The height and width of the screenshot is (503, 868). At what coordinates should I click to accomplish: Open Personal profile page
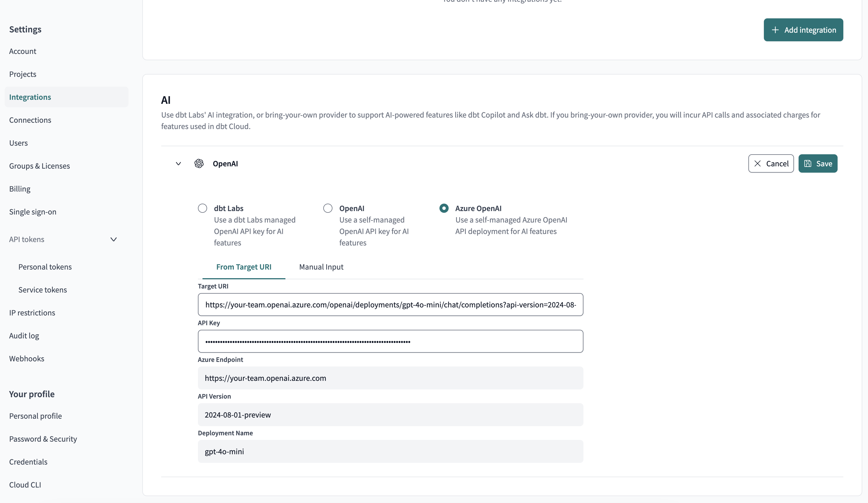[x=36, y=416]
